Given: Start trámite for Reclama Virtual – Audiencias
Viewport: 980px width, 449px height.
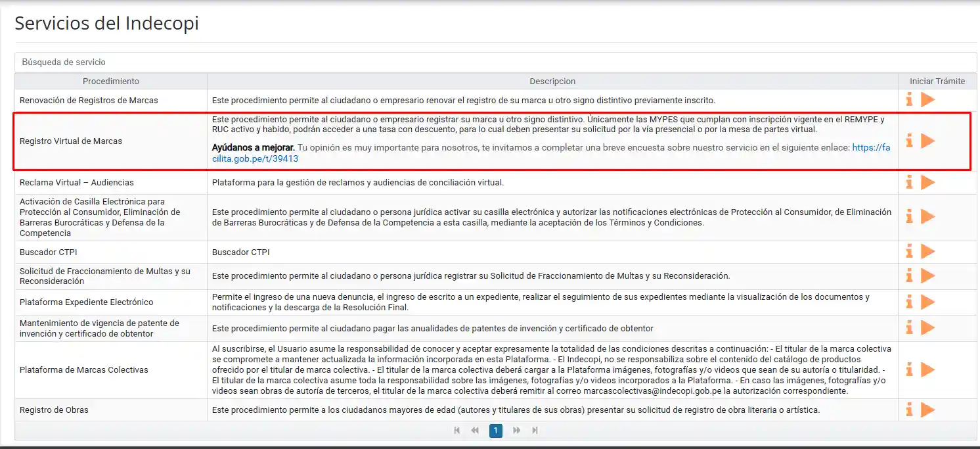Looking at the screenshot, I should [927, 182].
